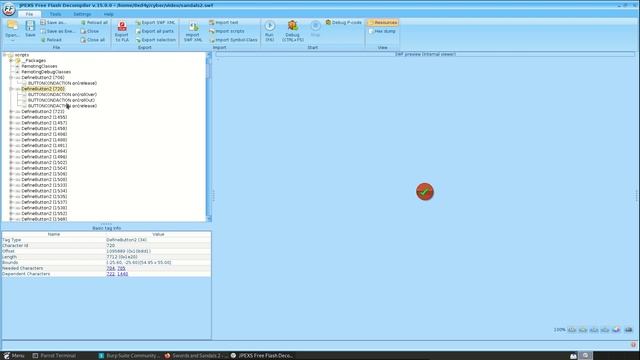This screenshot has height=360, width=640.
Task: Click Export all parts
Action: click(155, 31)
